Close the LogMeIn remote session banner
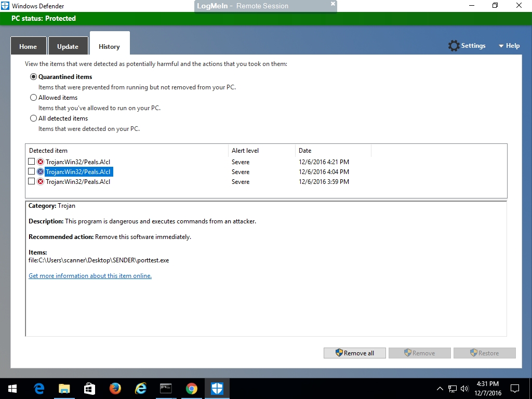This screenshot has height=399, width=532. [333, 4]
